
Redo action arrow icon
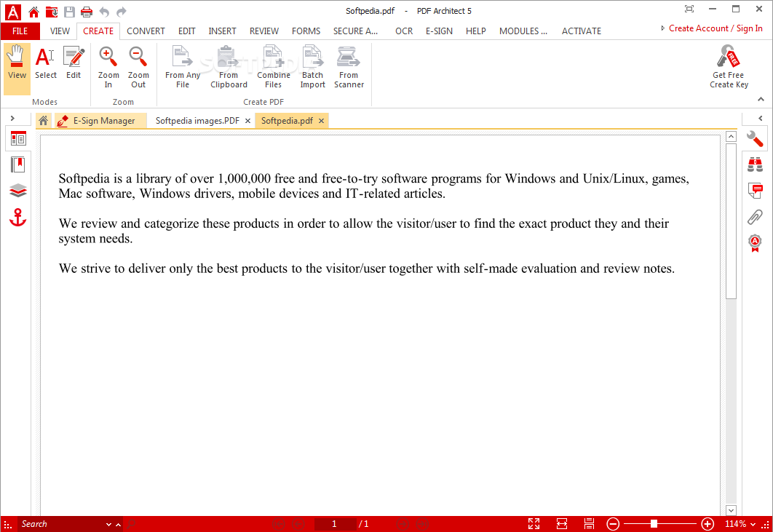point(122,12)
